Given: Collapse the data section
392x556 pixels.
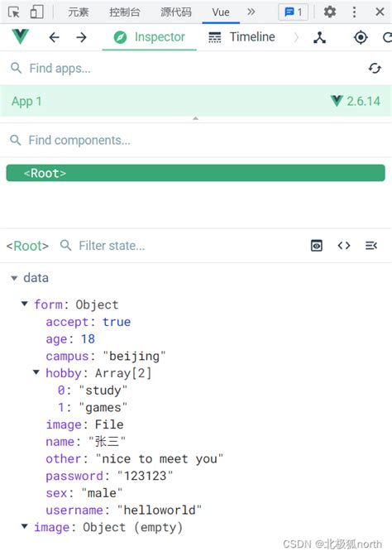Looking at the screenshot, I should point(14,278).
